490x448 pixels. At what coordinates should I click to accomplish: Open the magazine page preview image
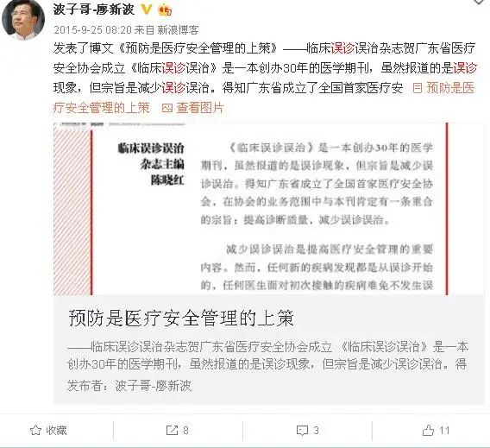point(269,209)
